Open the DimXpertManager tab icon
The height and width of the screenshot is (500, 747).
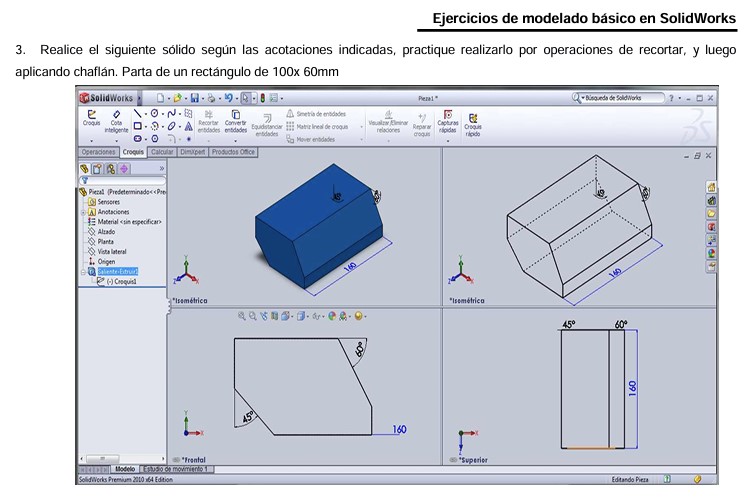click(x=124, y=169)
